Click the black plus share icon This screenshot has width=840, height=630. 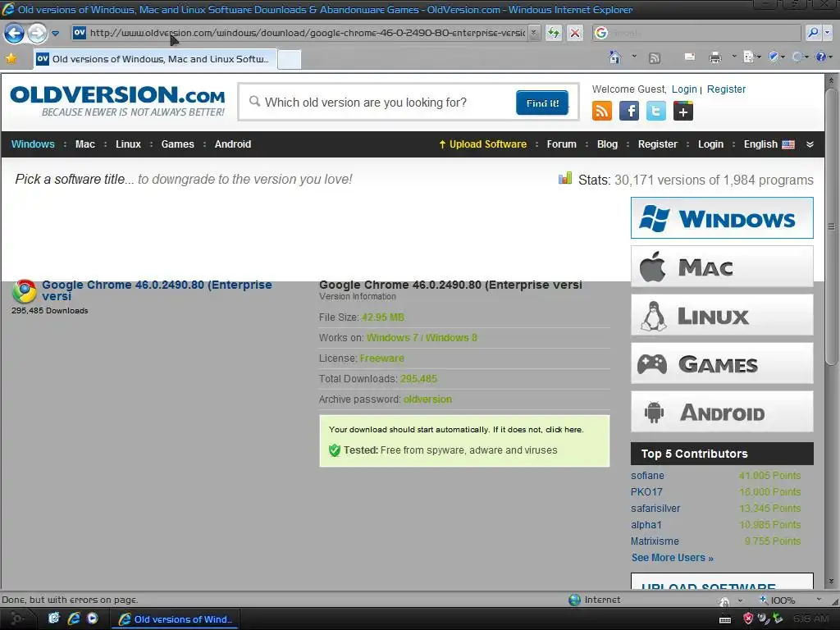click(x=683, y=112)
